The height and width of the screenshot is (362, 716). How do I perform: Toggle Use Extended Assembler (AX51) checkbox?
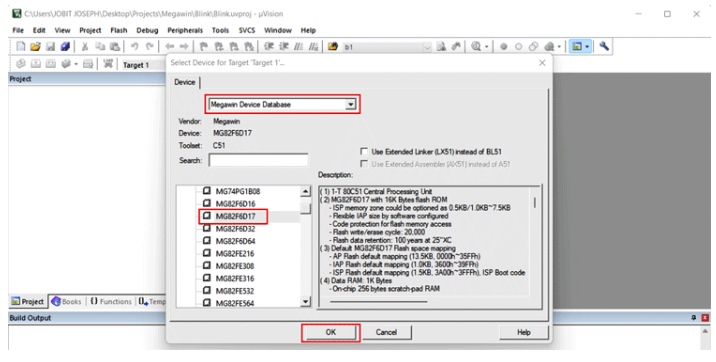tap(364, 164)
